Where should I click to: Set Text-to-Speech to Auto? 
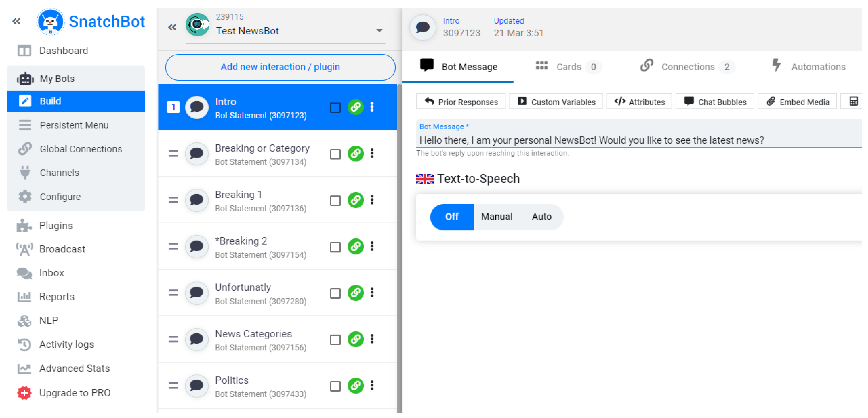coord(541,217)
